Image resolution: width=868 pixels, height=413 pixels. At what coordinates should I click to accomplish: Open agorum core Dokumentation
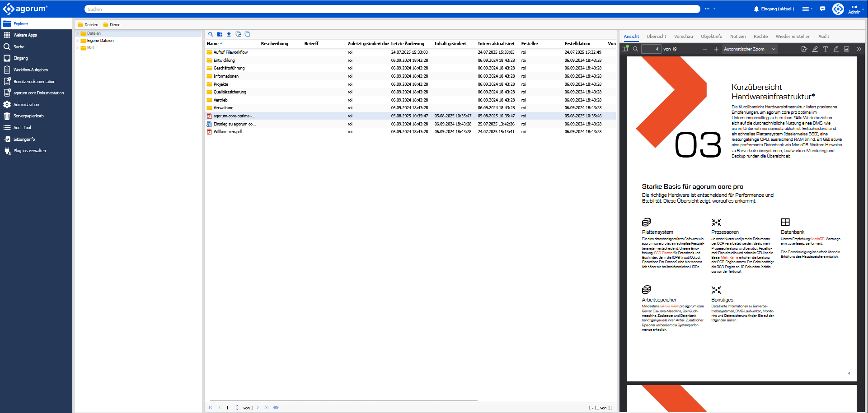pos(36,93)
